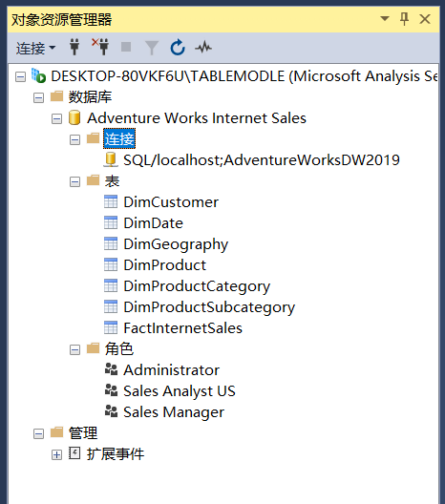Open the panel window position dropdown arrow
The width and height of the screenshot is (445, 504).
point(385,18)
